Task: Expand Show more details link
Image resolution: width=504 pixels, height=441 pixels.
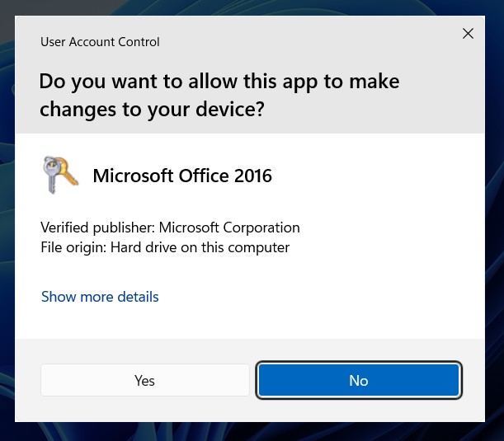Action: coord(100,297)
